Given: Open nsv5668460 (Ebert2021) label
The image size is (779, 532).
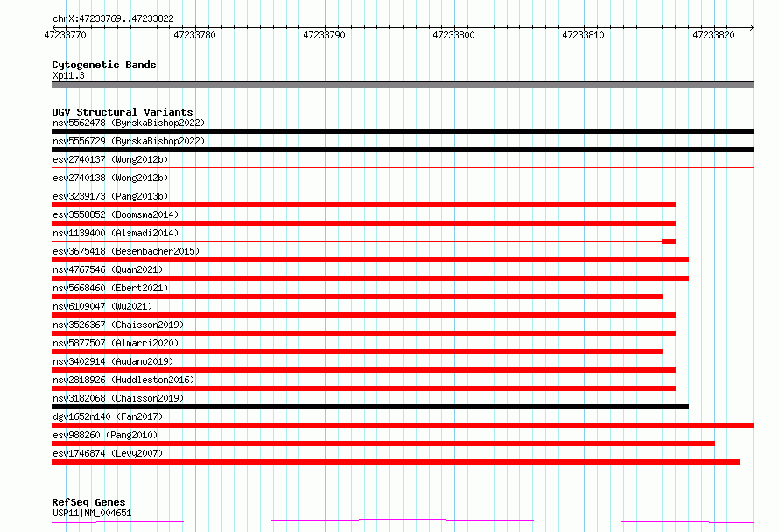Looking at the screenshot, I should (x=110, y=288).
